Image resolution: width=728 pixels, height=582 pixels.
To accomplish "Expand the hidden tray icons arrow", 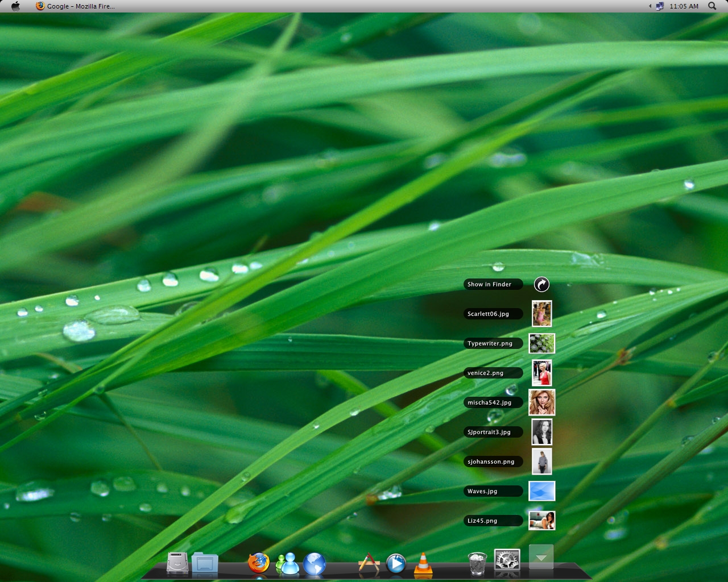I will [x=650, y=6].
